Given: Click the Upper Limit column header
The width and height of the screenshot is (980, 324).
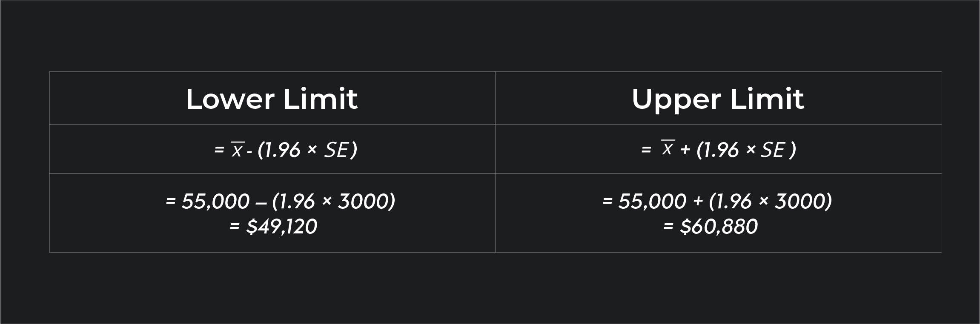Looking at the screenshot, I should click(718, 99).
